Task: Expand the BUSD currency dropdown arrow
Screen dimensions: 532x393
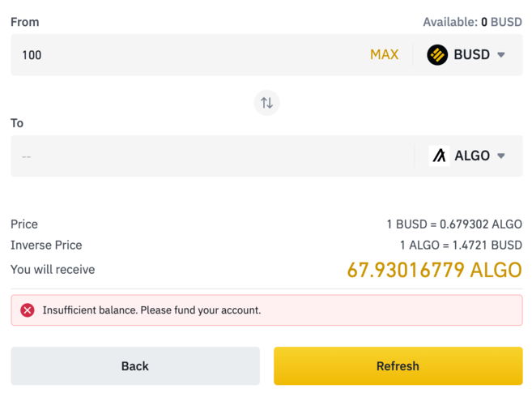Action: (501, 55)
